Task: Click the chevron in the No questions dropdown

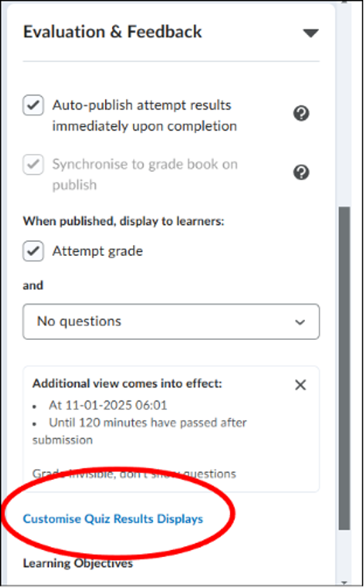Action: pos(299,322)
